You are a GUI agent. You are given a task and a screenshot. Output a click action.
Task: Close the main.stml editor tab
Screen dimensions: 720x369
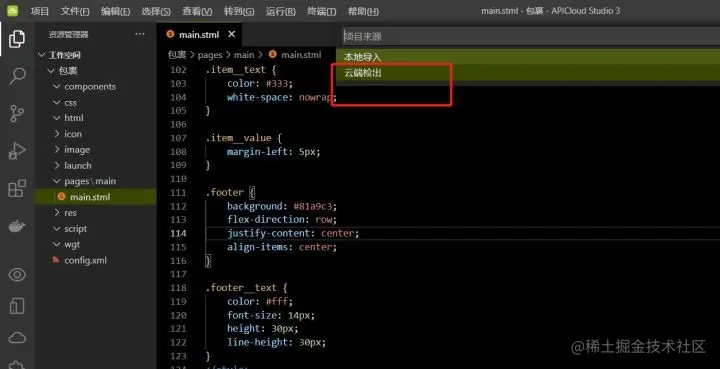pos(231,34)
